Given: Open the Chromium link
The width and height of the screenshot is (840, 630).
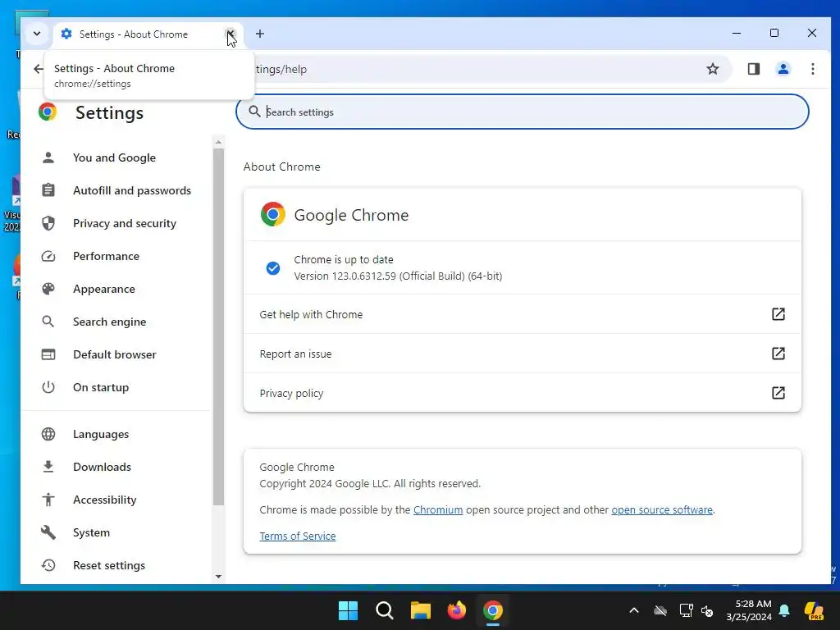Looking at the screenshot, I should pyautogui.click(x=438, y=509).
